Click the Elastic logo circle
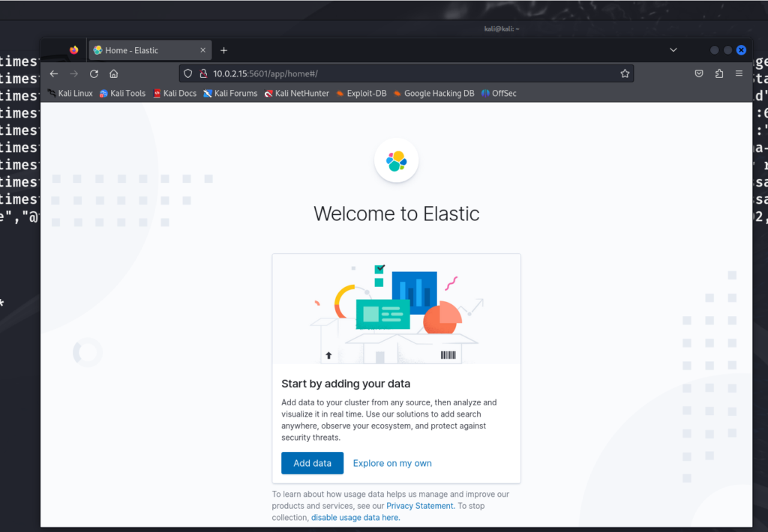 pyautogui.click(x=396, y=160)
